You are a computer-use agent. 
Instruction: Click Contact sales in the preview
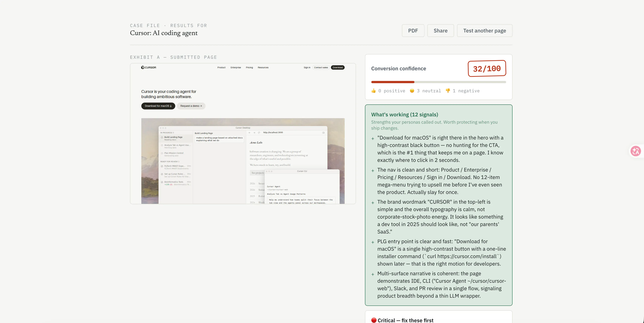321,67
